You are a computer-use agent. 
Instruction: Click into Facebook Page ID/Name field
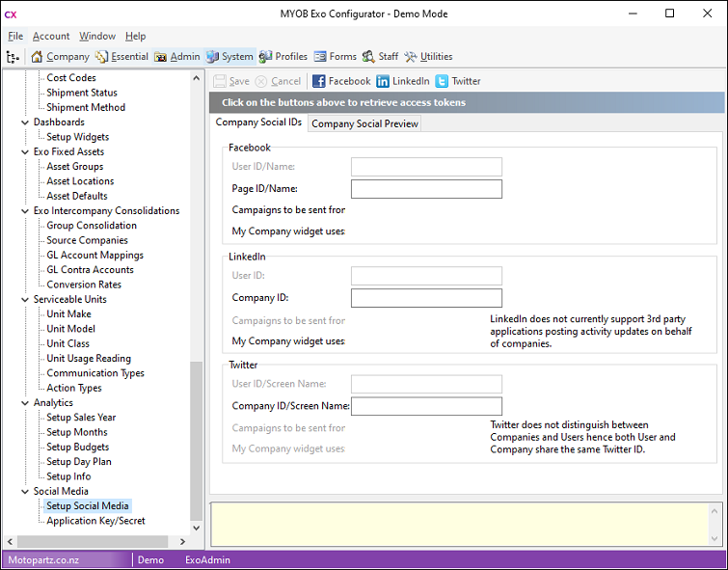tap(426, 189)
